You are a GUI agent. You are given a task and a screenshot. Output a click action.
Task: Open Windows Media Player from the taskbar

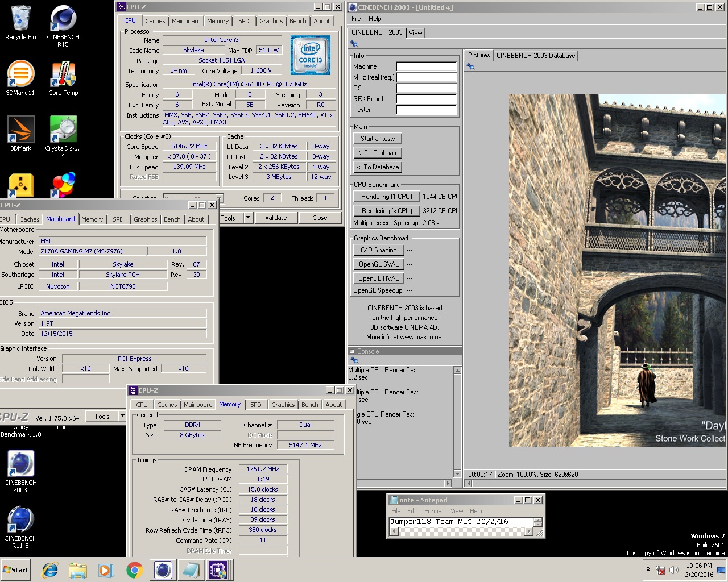pos(106,570)
